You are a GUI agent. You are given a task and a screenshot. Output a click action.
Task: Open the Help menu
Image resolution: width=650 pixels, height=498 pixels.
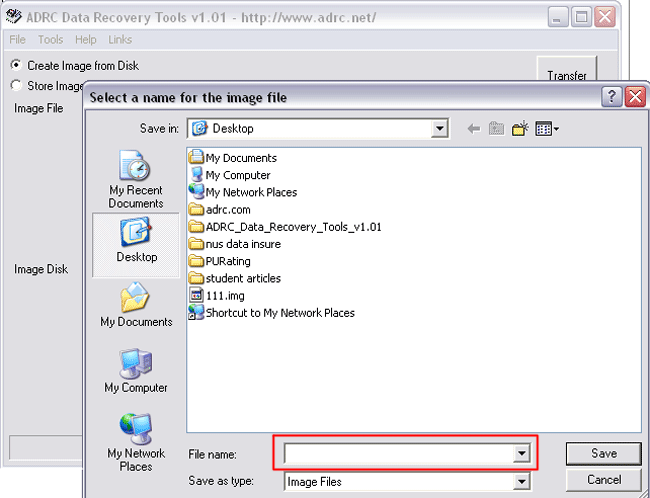click(x=86, y=40)
